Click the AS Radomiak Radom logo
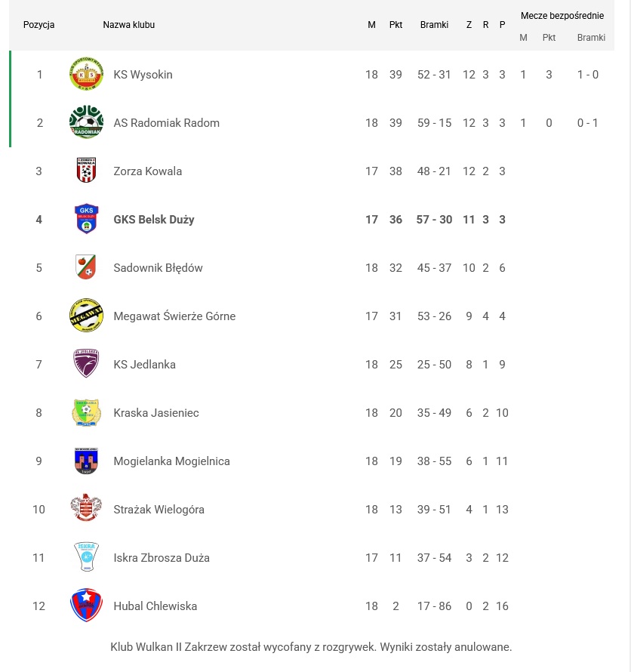 [x=86, y=123]
